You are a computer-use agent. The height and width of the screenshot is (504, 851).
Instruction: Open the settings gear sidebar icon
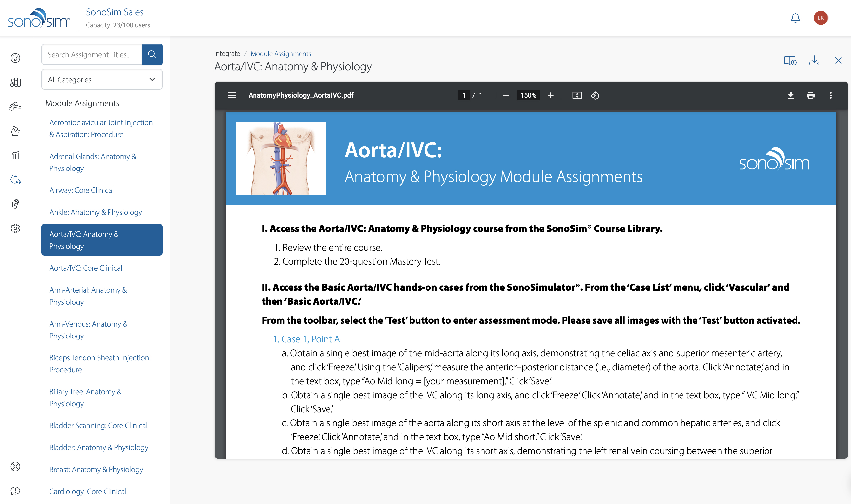(15, 228)
